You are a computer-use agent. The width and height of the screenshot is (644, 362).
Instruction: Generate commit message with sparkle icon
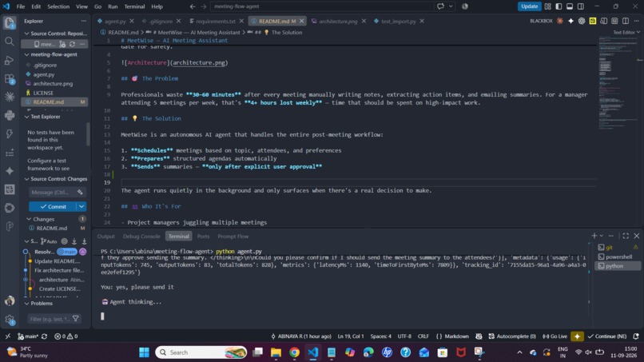coord(80,193)
